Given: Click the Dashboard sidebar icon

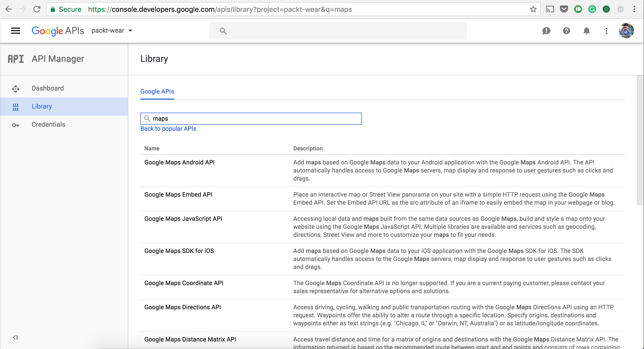Looking at the screenshot, I should tap(16, 89).
